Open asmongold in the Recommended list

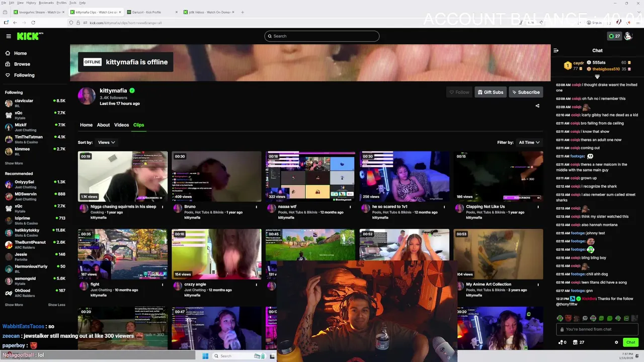[35, 281]
